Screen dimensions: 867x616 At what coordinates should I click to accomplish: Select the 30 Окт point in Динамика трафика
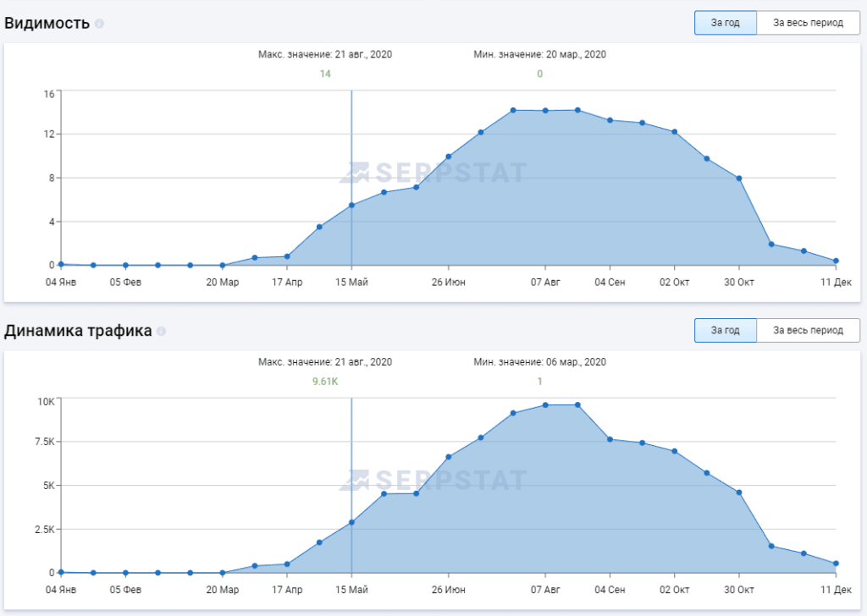click(739, 492)
